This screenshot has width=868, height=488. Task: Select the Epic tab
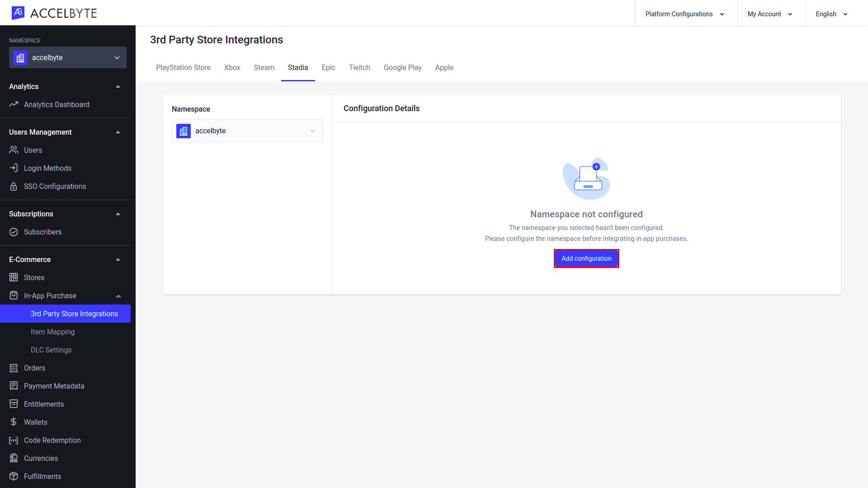(329, 67)
